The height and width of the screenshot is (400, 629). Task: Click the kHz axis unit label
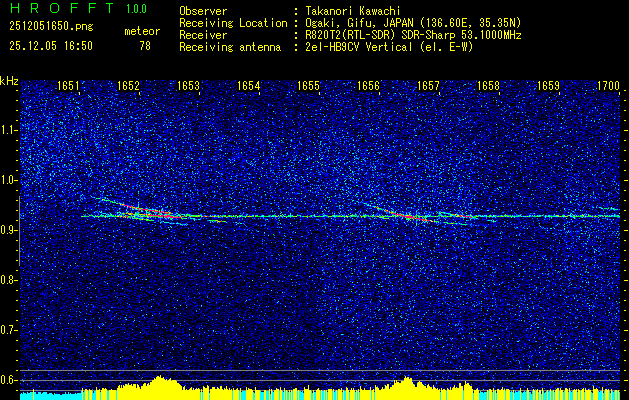pos(9,81)
